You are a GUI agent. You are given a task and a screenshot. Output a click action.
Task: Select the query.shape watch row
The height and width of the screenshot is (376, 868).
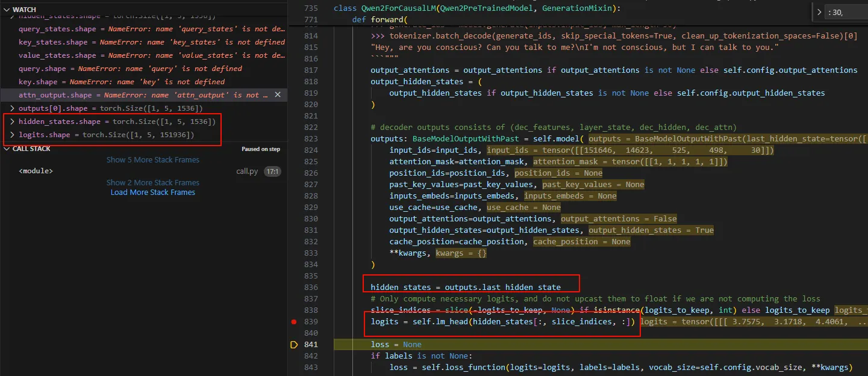click(143, 69)
